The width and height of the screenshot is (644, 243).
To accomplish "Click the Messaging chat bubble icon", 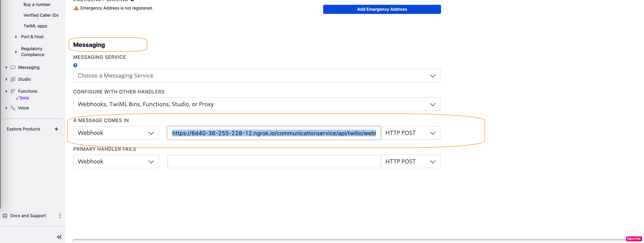I will (13, 67).
